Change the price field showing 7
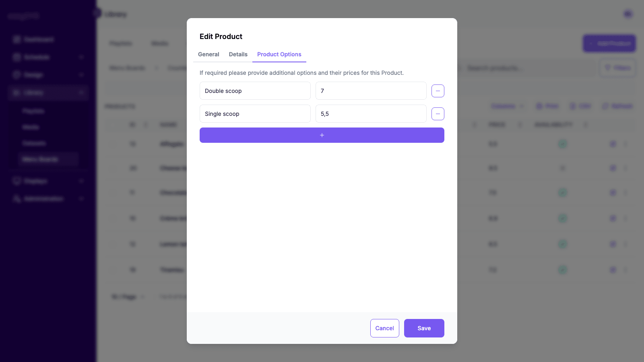644x362 pixels. tap(371, 91)
